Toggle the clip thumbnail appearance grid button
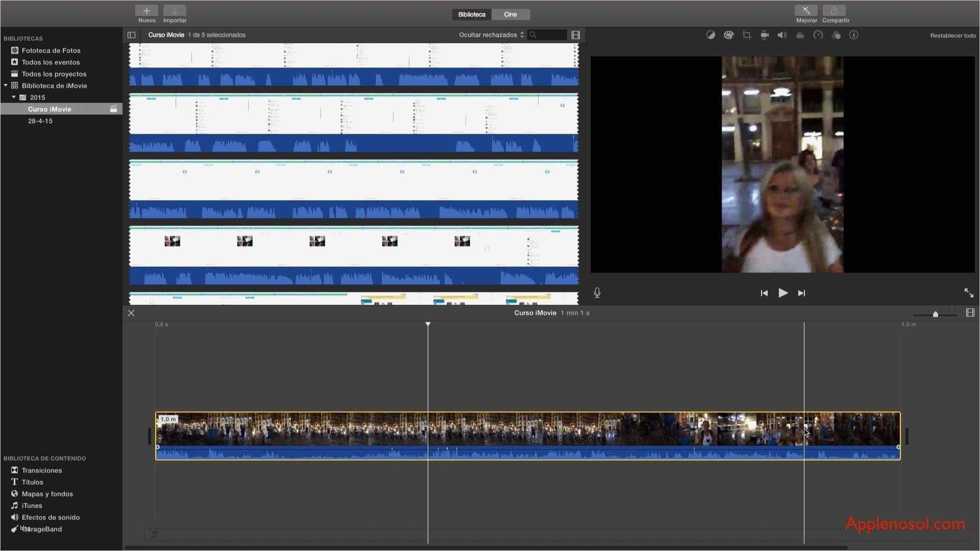The image size is (980, 551). click(576, 35)
